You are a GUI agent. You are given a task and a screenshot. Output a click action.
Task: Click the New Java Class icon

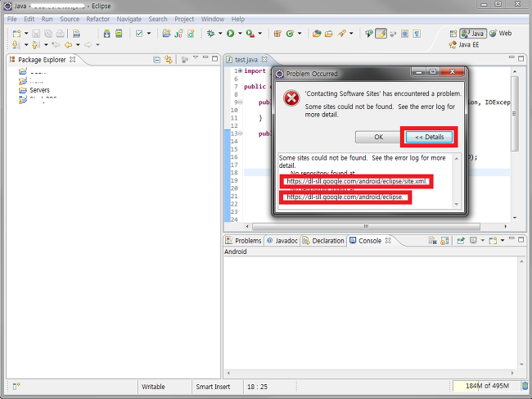tap(290, 34)
